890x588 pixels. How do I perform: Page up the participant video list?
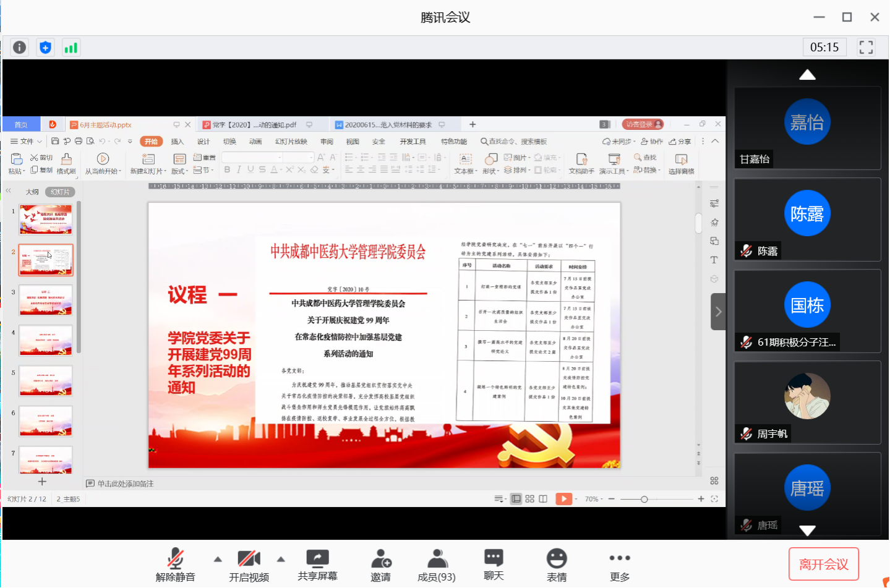click(x=807, y=75)
